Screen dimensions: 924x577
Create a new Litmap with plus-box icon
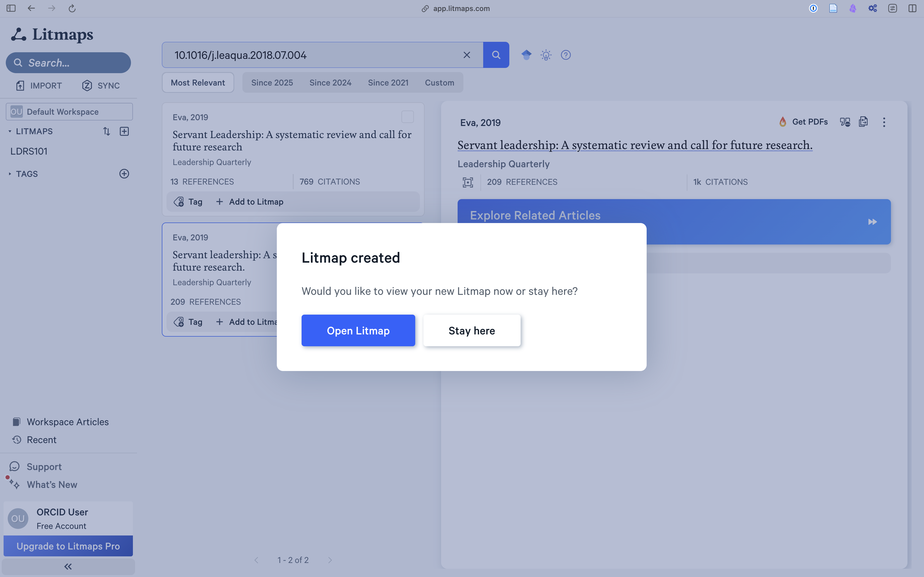click(124, 131)
